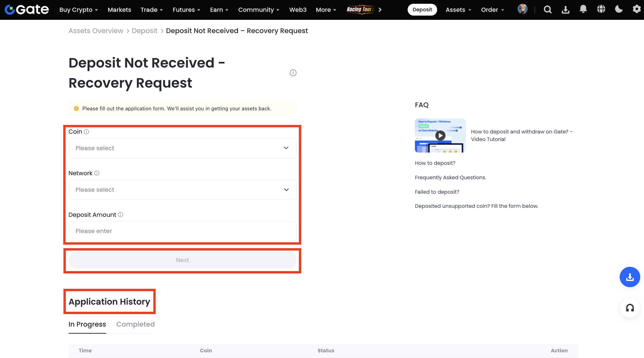Click info icon beside page title

coord(293,73)
